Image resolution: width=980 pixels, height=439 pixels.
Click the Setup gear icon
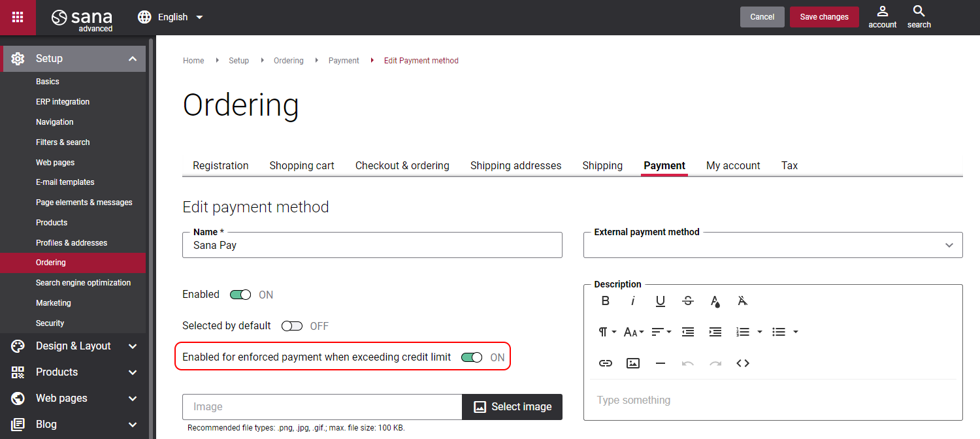[x=18, y=59]
